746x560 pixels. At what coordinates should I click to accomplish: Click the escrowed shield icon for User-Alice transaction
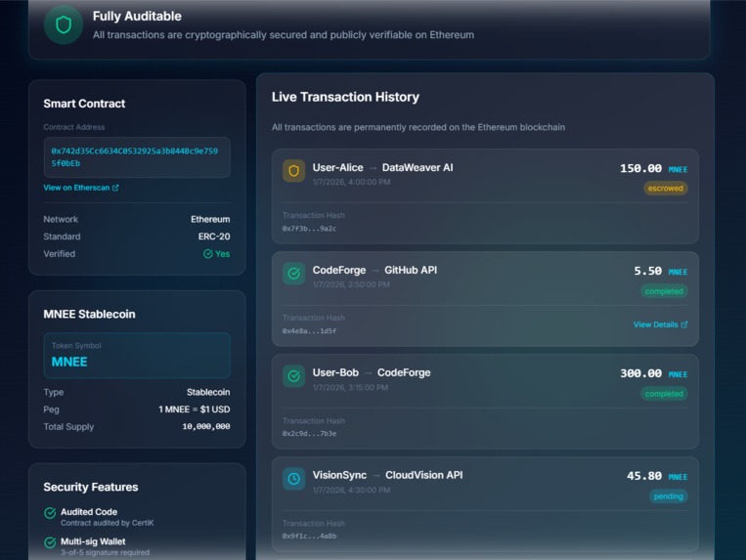pyautogui.click(x=293, y=171)
